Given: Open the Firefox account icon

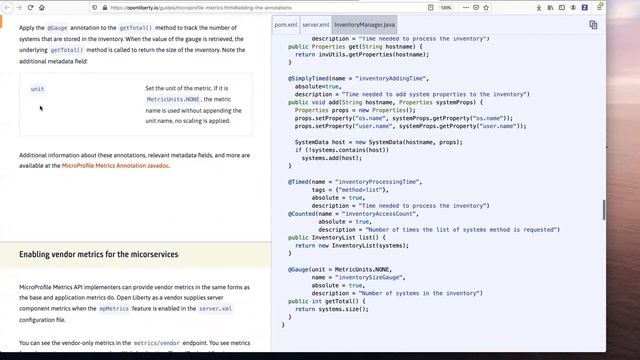Looking at the screenshot, I should (573, 7).
